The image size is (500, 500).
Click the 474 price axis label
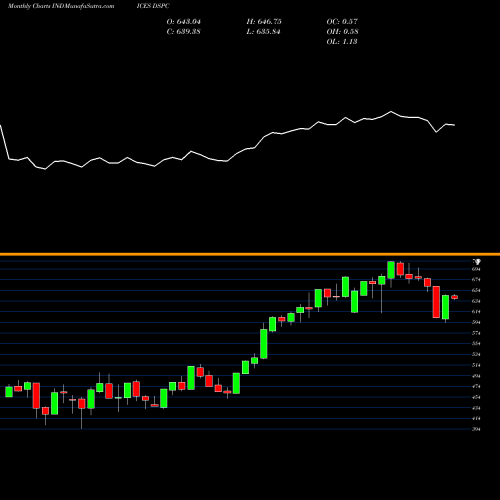coord(476,386)
